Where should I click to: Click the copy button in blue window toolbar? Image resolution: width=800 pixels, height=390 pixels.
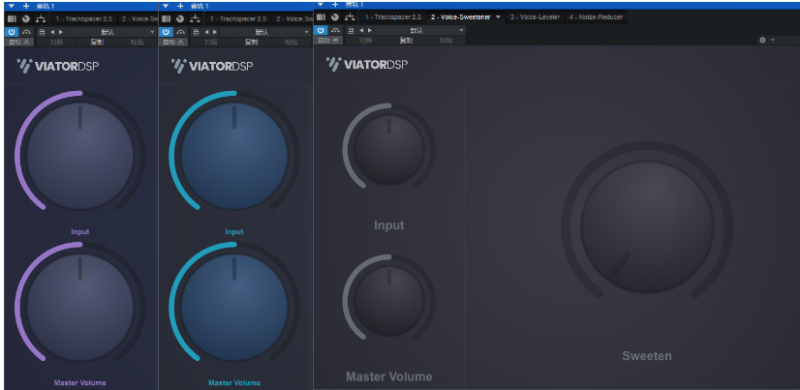[x=251, y=42]
